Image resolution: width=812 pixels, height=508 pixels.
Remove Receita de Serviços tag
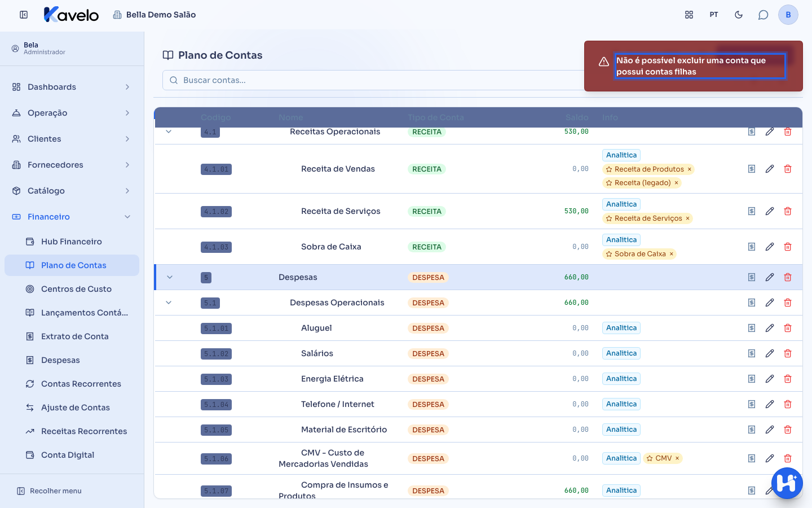click(687, 218)
